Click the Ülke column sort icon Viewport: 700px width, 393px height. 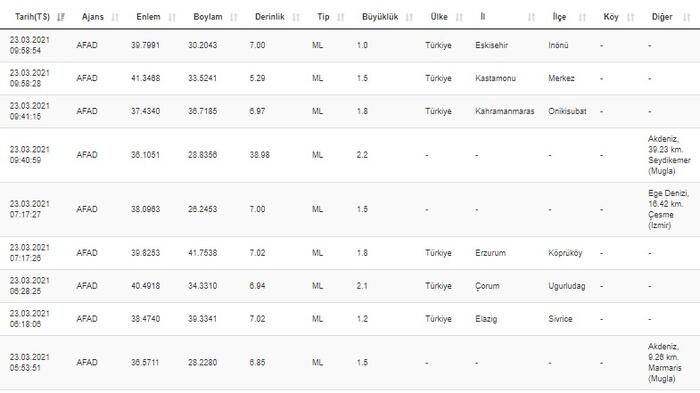[x=459, y=17]
